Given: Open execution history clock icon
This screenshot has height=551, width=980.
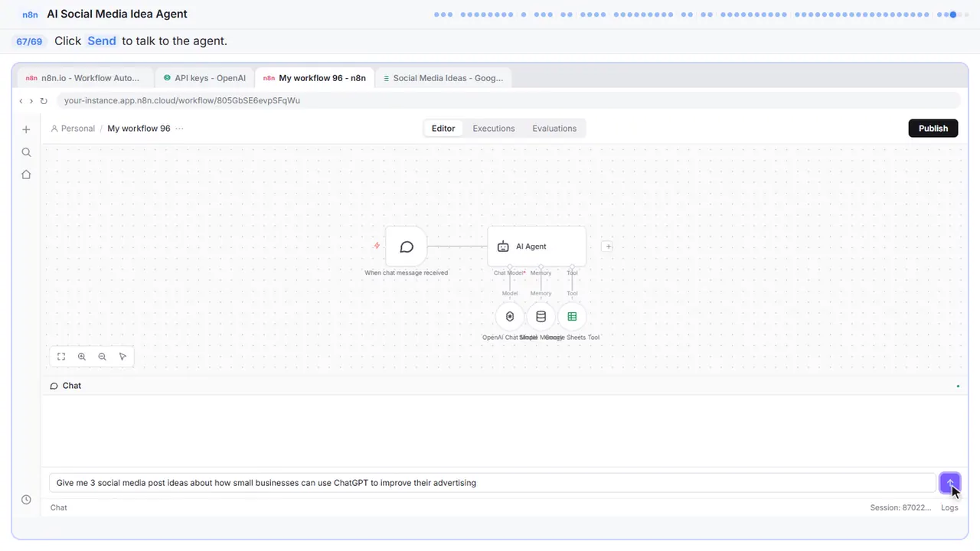Looking at the screenshot, I should coord(26,500).
